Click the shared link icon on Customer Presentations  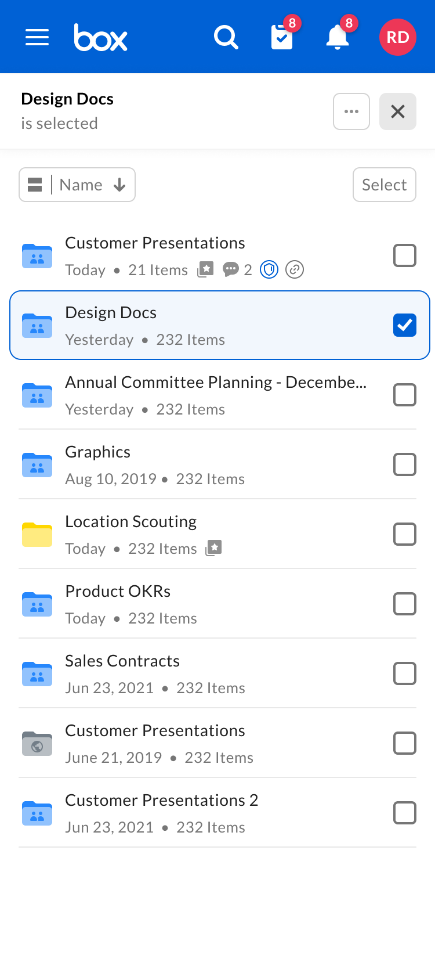pyautogui.click(x=295, y=269)
